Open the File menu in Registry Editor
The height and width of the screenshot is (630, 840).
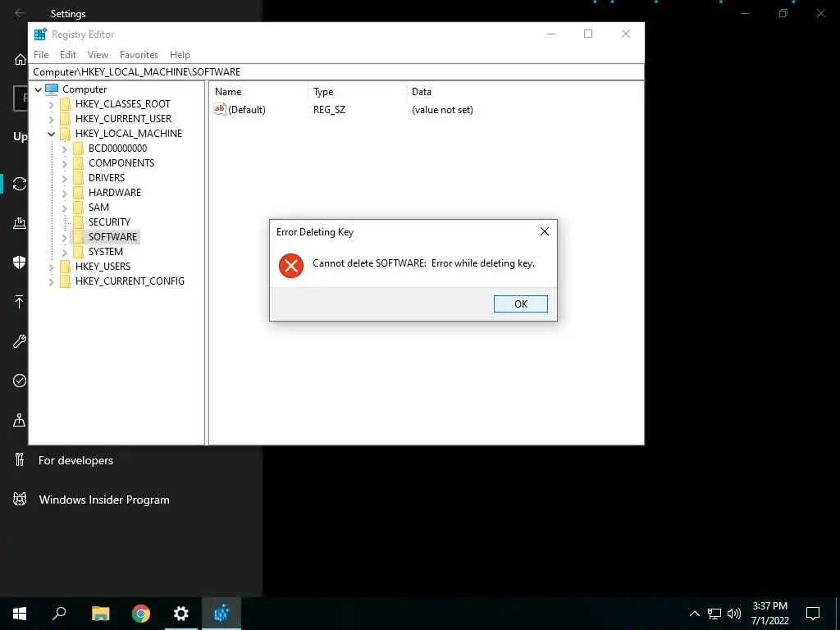(x=41, y=55)
